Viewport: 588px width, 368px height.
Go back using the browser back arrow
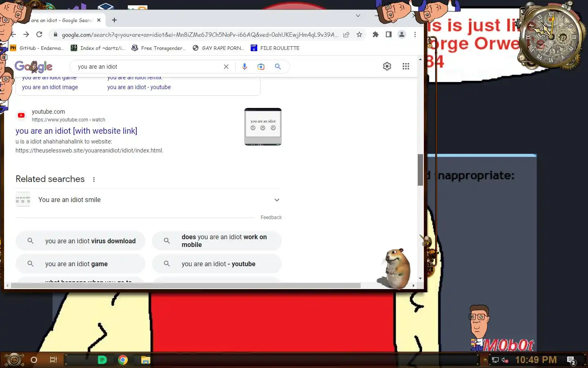click(13, 34)
